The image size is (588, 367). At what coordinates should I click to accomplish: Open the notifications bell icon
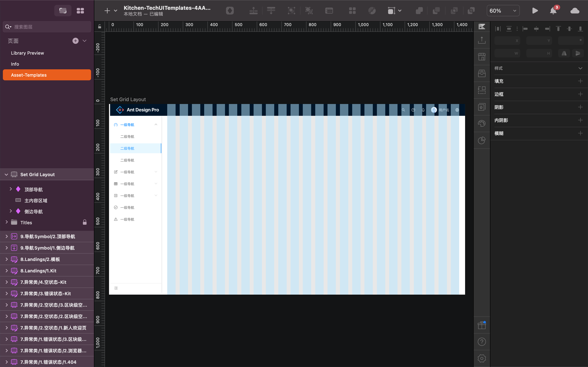(x=553, y=11)
